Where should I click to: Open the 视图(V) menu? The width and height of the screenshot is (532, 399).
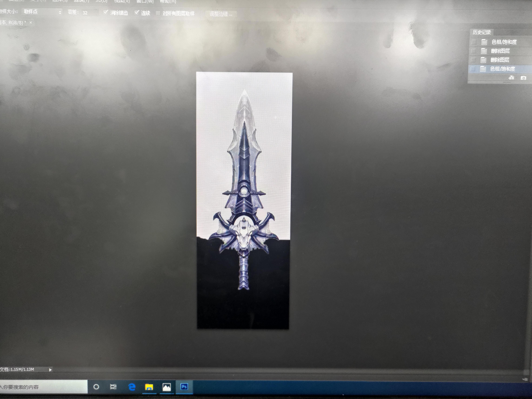pos(122,1)
